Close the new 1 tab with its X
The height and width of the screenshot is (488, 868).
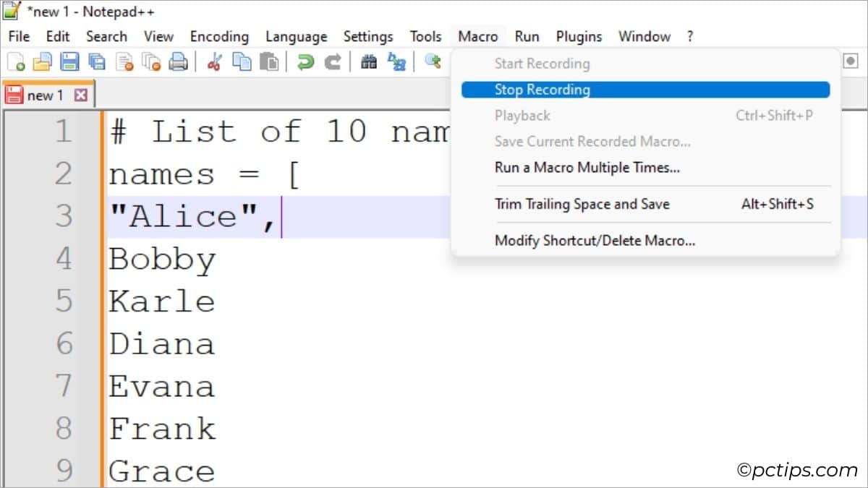81,95
